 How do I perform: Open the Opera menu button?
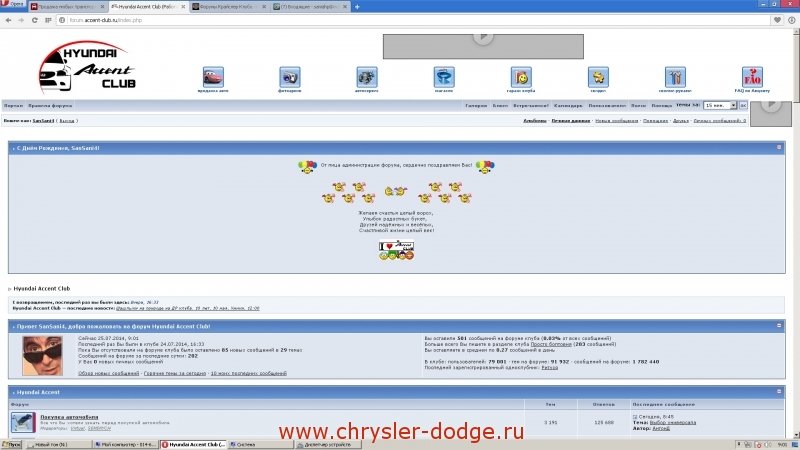13,4
